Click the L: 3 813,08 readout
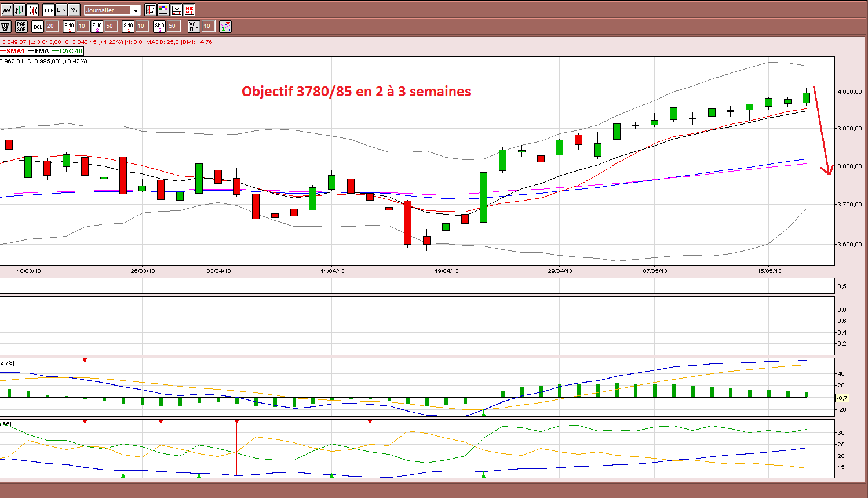Screen dimensions: 868x498 (x=45, y=42)
